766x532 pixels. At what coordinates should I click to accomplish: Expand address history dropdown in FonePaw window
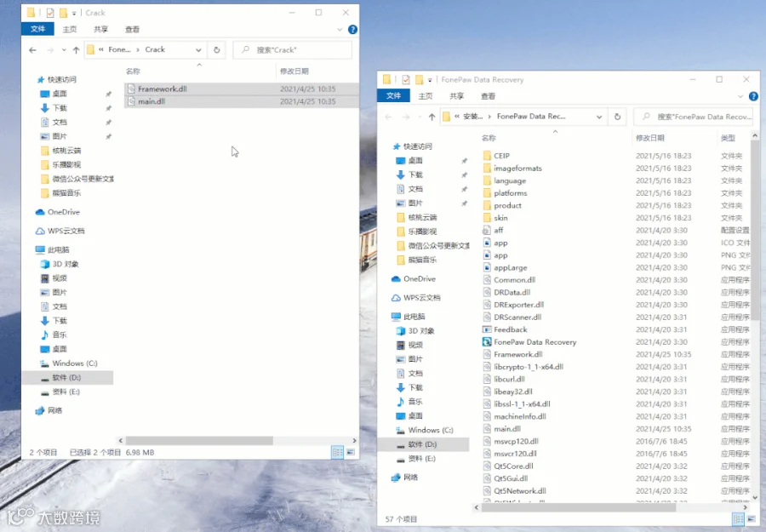pos(599,117)
